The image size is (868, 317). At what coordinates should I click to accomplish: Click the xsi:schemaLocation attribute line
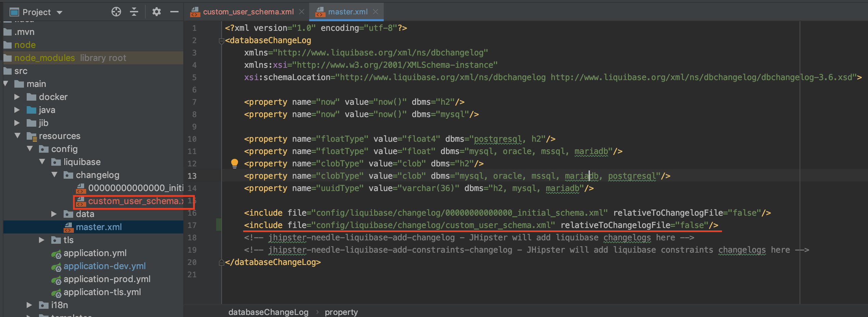pyautogui.click(x=553, y=77)
